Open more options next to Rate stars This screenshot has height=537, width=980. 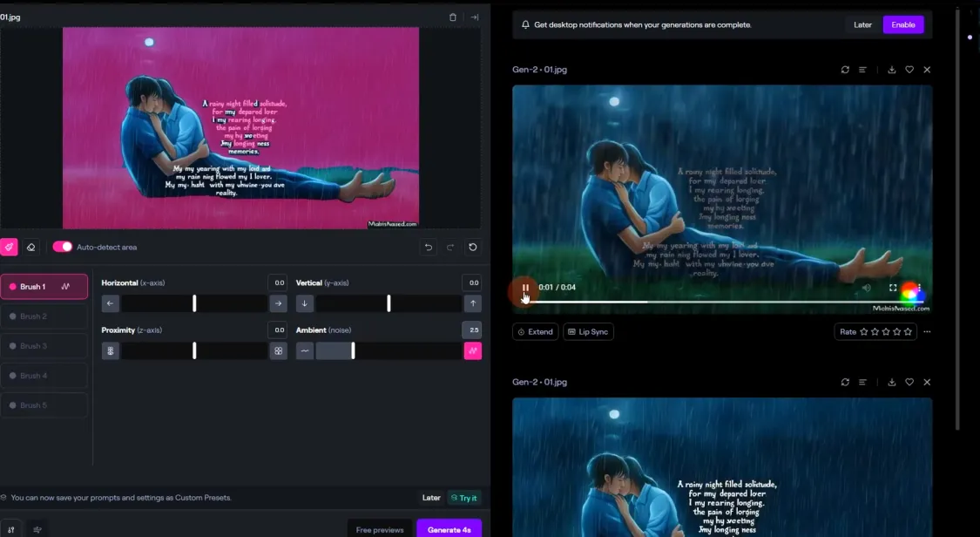pos(927,332)
